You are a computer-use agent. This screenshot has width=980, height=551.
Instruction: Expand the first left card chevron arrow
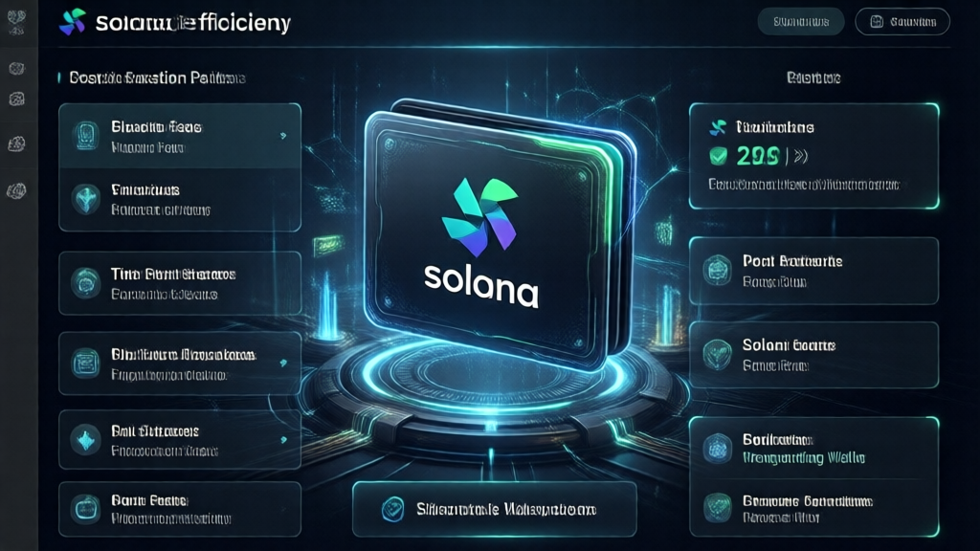pyautogui.click(x=283, y=136)
